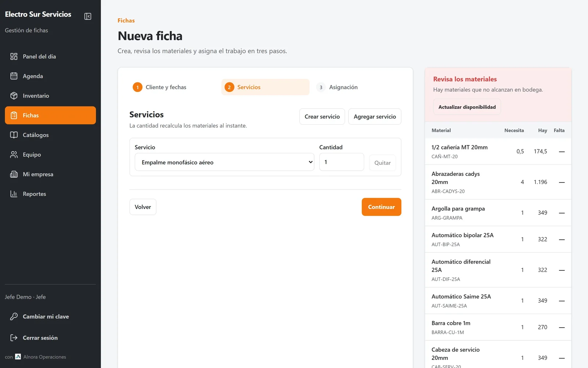The width and height of the screenshot is (588, 368).
Task: Click the Necesita column header
Action: [514, 130]
